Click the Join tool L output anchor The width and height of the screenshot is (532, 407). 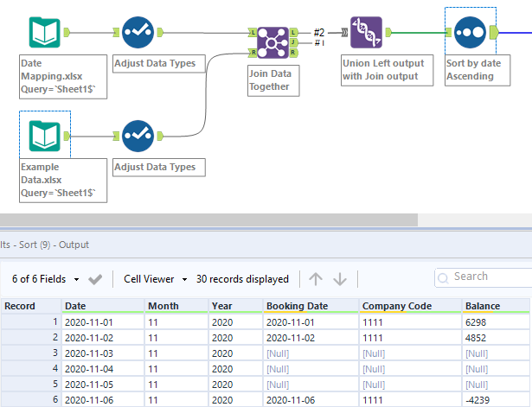[x=294, y=33]
